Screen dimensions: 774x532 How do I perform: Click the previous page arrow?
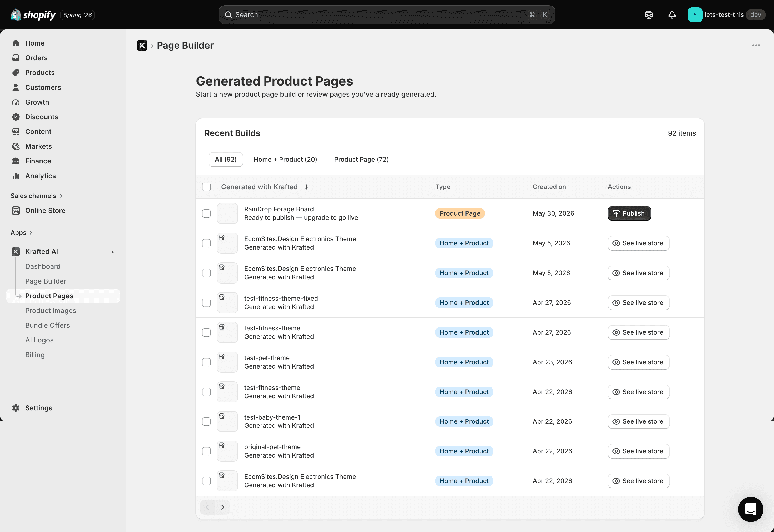point(207,507)
